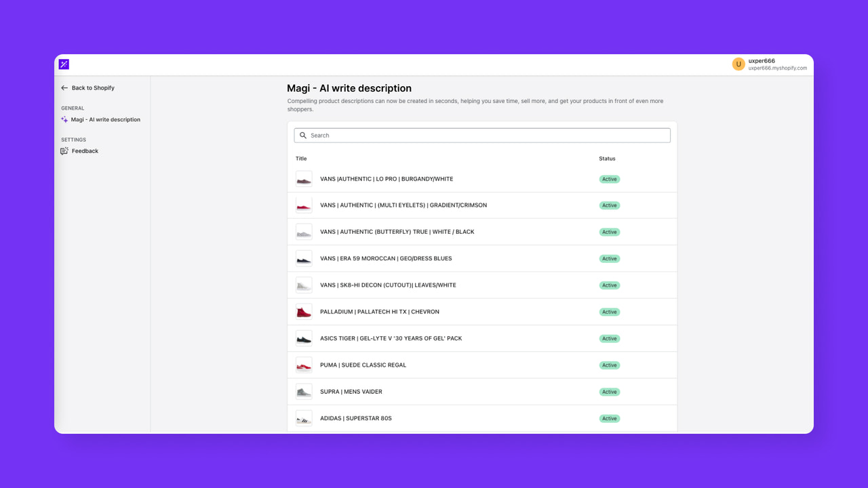Viewport: 868px width, 488px height.
Task: Click the Vans Lo Pro shoe thumbnail
Action: point(303,178)
